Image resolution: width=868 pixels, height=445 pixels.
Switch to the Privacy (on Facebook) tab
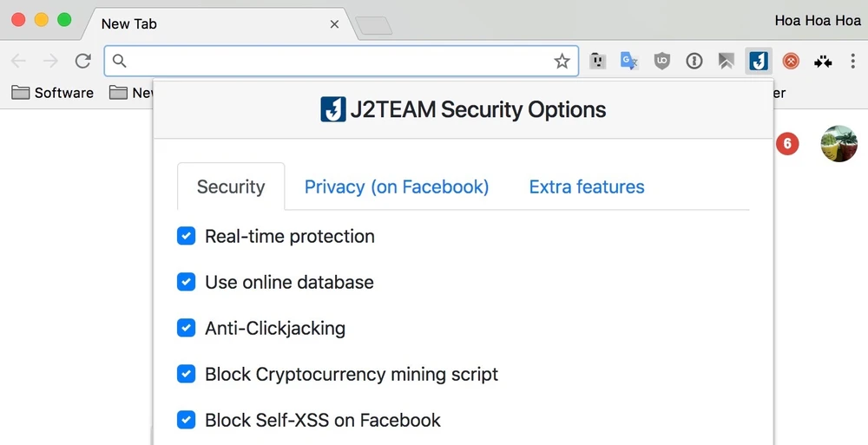click(x=397, y=187)
